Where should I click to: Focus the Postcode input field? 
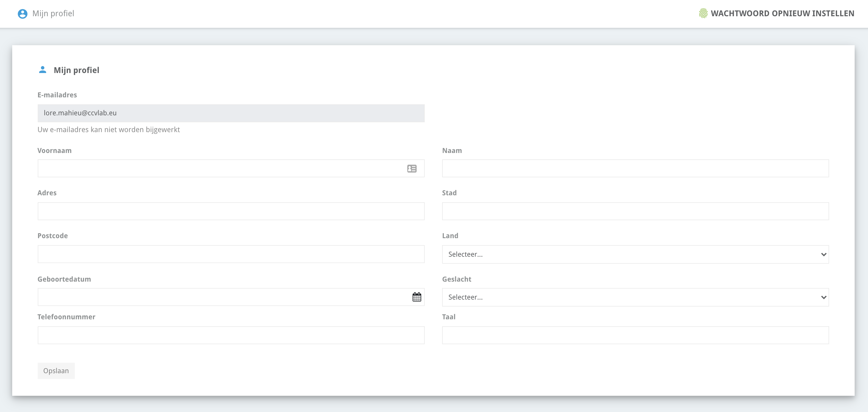pyautogui.click(x=231, y=254)
